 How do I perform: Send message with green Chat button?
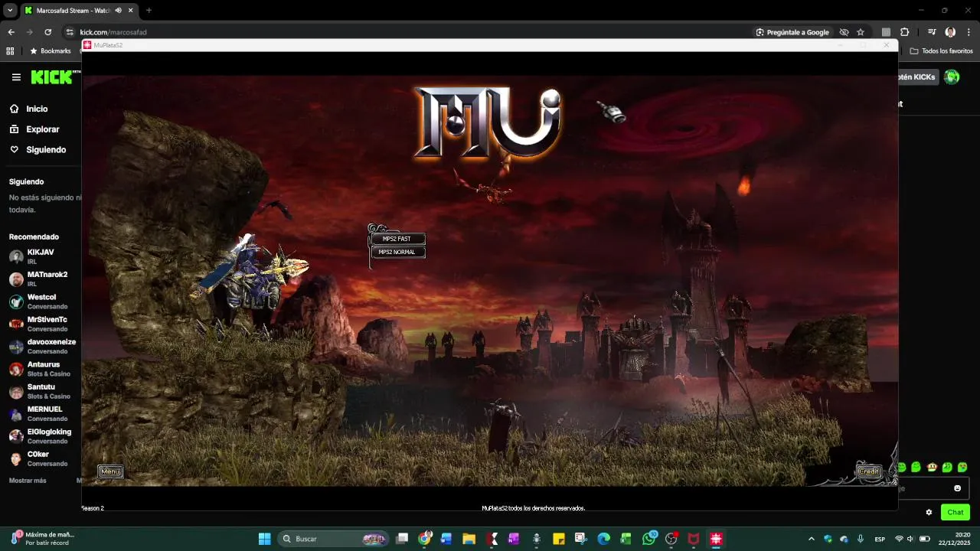click(x=955, y=512)
